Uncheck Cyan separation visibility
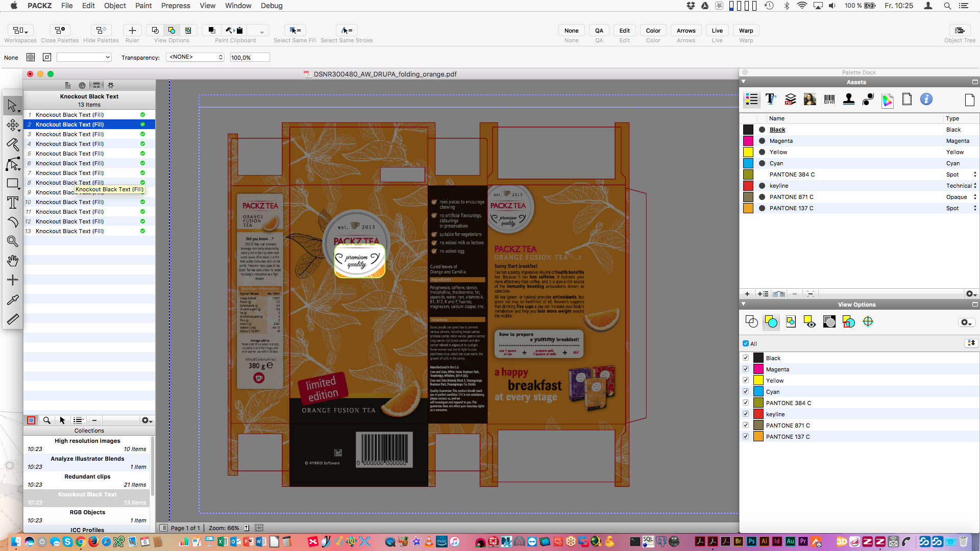Viewport: 980px width, 551px height. tap(746, 391)
